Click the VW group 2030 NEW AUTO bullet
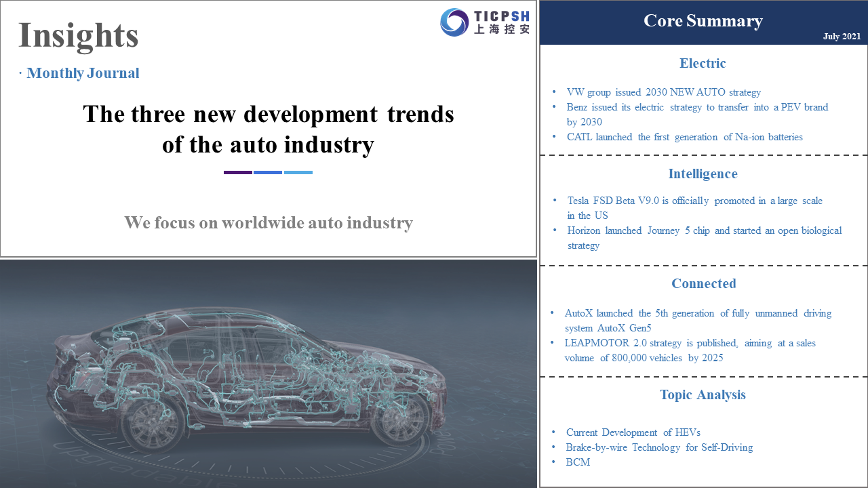 point(663,92)
